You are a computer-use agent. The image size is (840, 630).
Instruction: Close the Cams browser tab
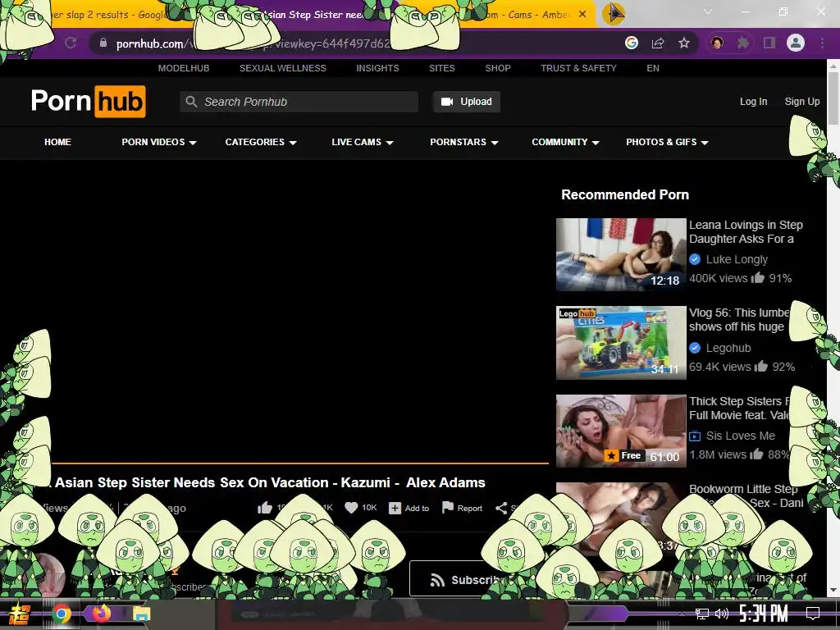point(583,15)
